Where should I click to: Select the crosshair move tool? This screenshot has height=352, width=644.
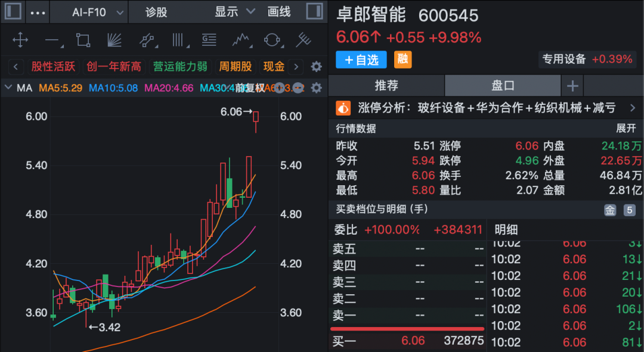[20, 41]
